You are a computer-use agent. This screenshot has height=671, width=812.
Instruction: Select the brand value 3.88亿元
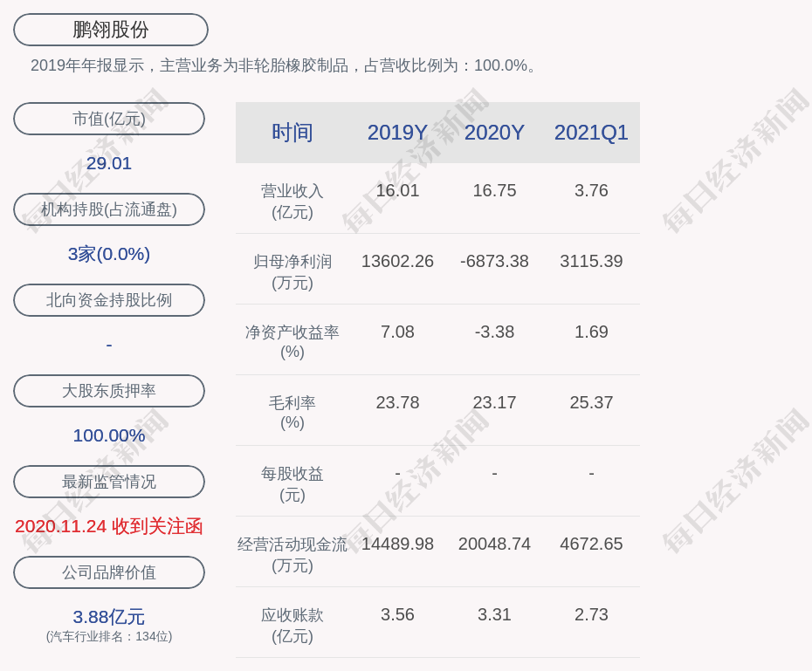[109, 617]
